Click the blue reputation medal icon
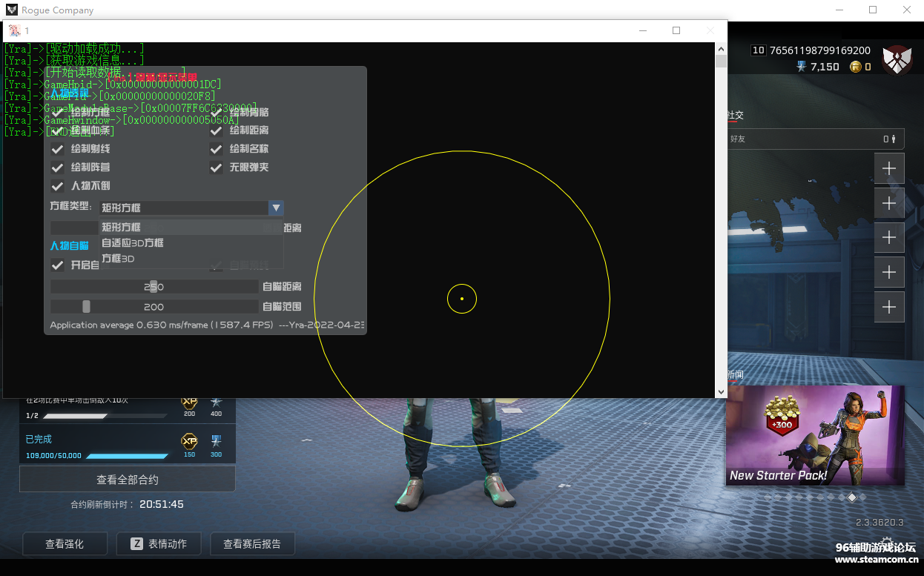The image size is (924, 576). pos(801,67)
